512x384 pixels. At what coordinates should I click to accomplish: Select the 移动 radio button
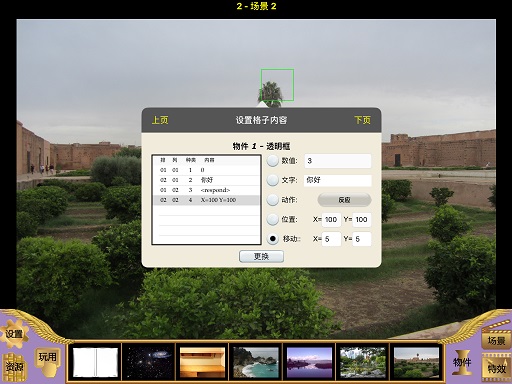click(x=272, y=239)
